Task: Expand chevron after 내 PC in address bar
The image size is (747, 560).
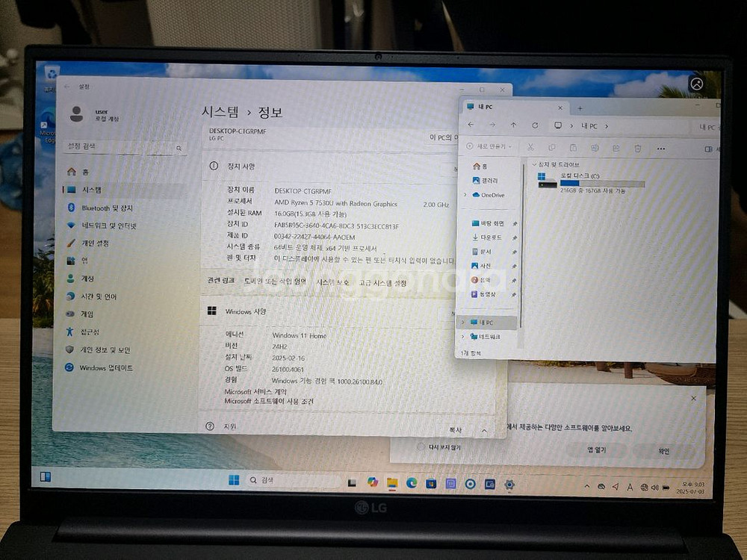Action: [x=607, y=126]
